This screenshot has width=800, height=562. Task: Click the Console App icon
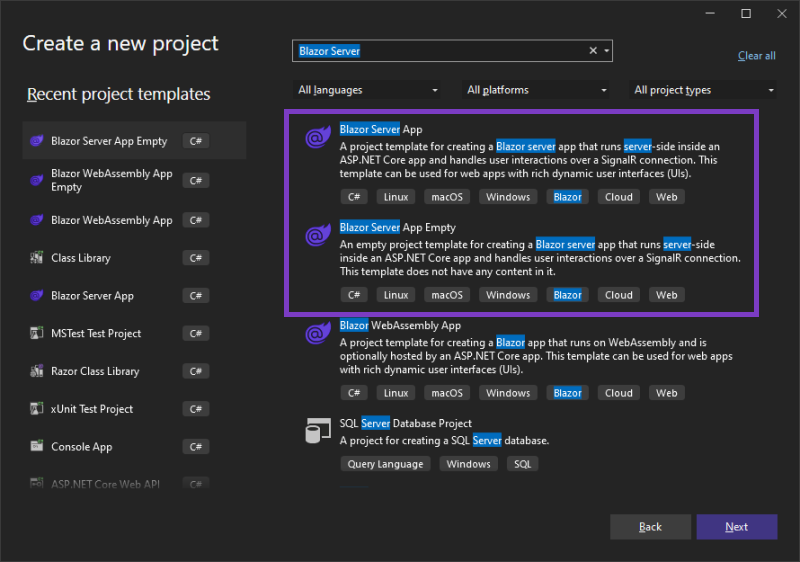[x=37, y=446]
